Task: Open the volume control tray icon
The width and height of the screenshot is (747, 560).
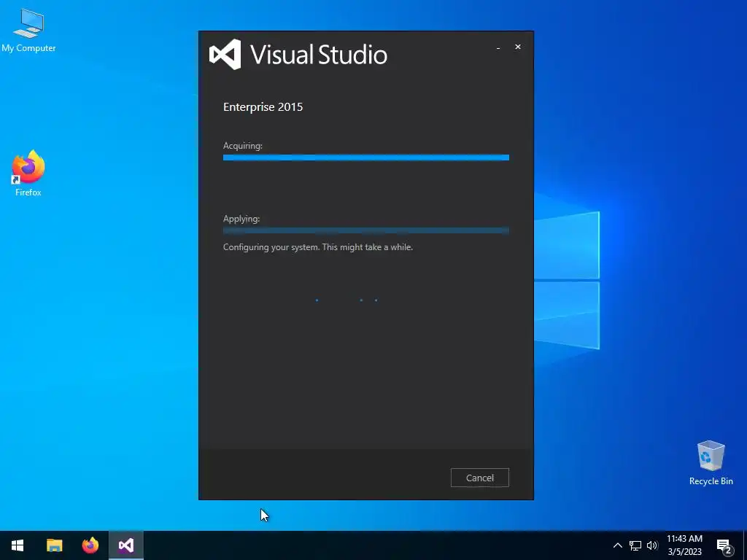Action: (x=652, y=545)
